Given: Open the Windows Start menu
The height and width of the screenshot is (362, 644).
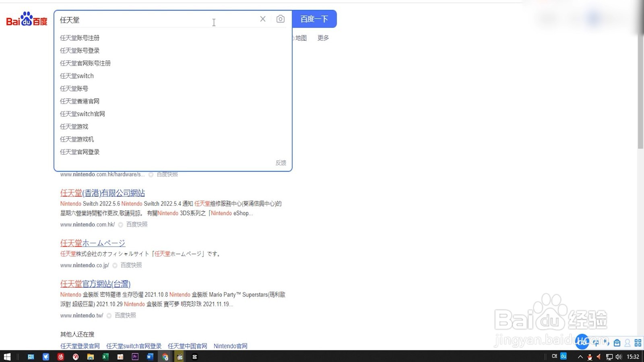Looking at the screenshot, I should click(7, 356).
